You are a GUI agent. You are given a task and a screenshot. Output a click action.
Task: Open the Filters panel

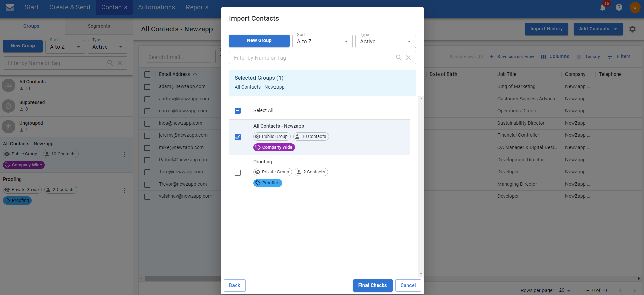click(619, 57)
